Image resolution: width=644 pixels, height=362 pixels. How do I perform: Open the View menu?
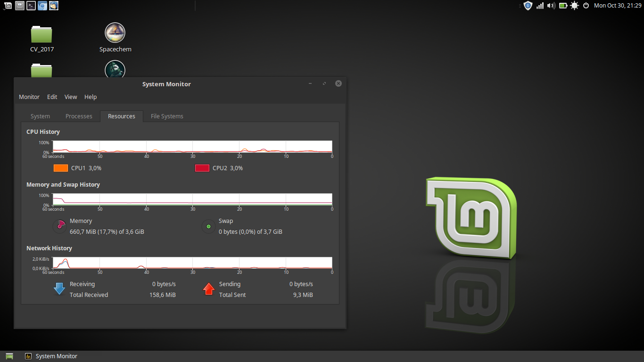tap(71, 97)
